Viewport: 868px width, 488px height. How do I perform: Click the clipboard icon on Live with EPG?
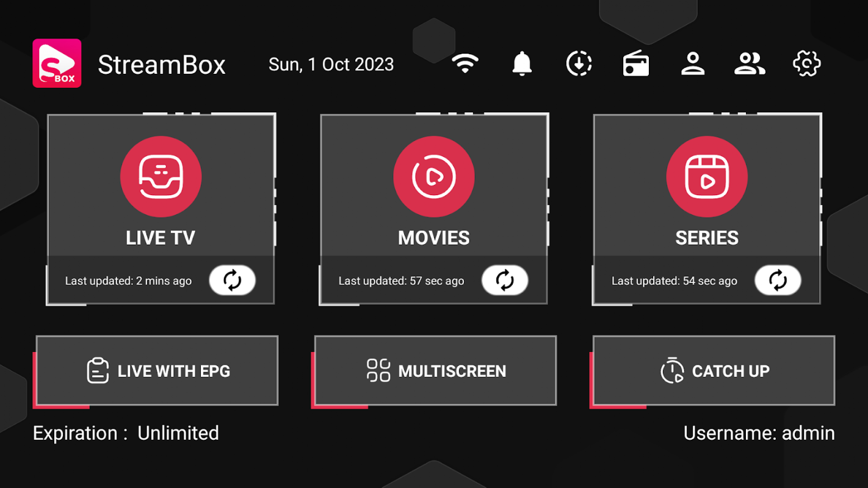98,370
